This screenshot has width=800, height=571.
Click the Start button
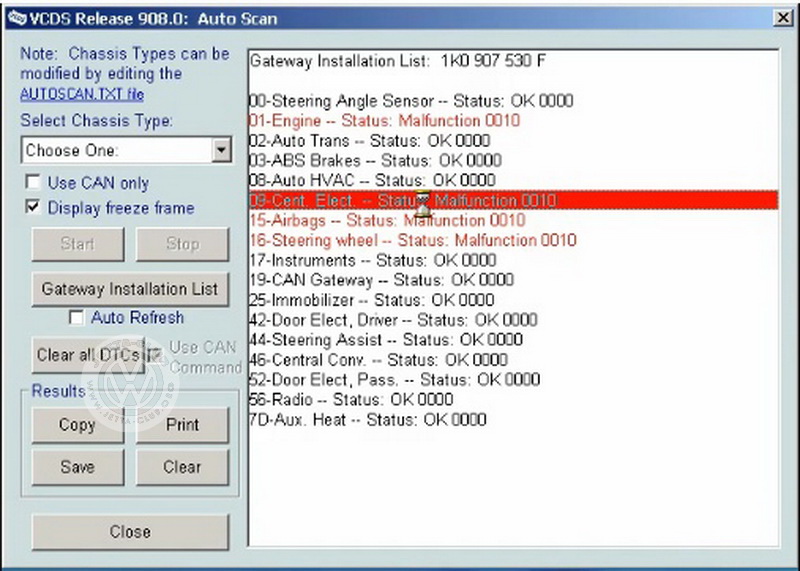[x=78, y=244]
